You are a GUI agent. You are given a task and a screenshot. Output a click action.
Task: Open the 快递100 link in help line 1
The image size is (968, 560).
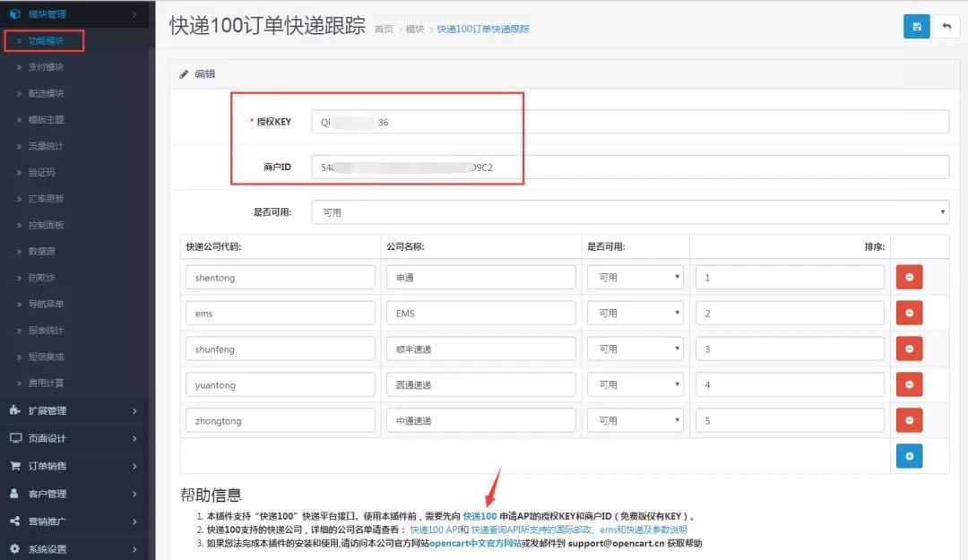[480, 516]
